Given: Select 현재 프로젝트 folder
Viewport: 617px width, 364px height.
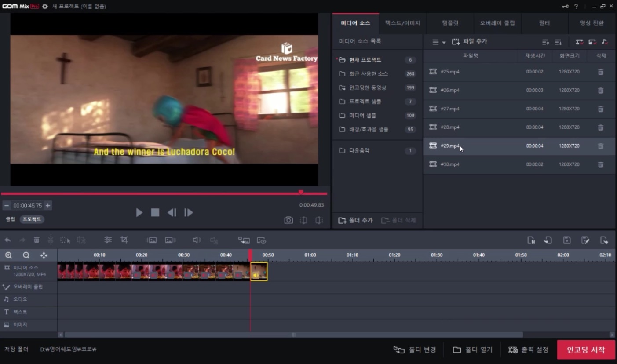Looking at the screenshot, I should (377, 60).
